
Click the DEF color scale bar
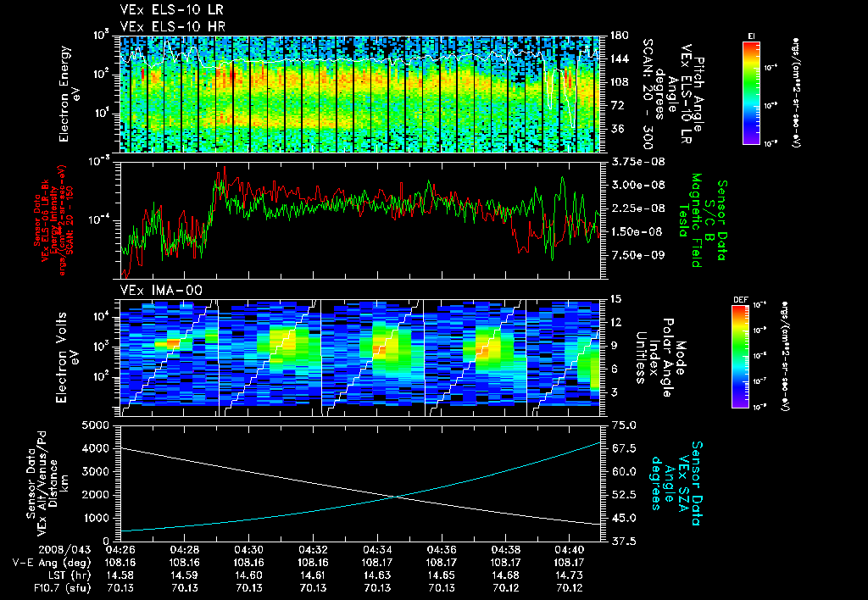(x=741, y=357)
